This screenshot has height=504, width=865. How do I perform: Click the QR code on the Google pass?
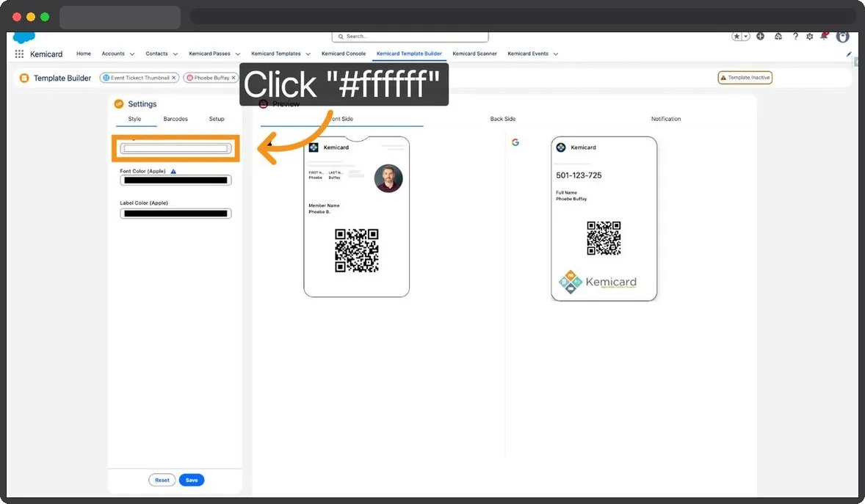pos(604,238)
